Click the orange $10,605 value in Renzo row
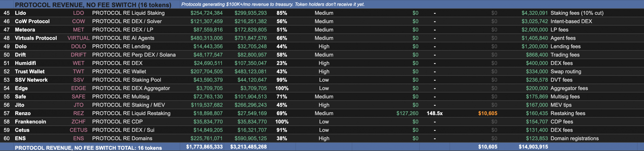644x151 pixels. coord(488,113)
